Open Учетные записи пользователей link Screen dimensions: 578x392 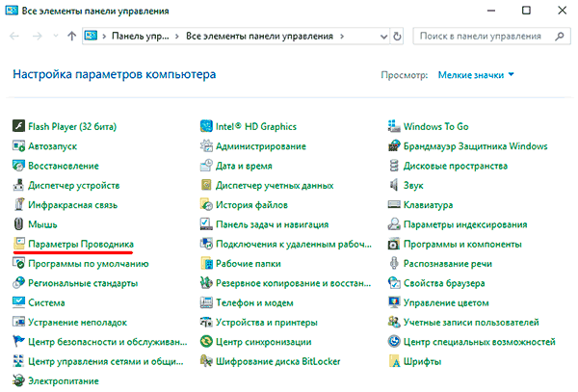471,322
